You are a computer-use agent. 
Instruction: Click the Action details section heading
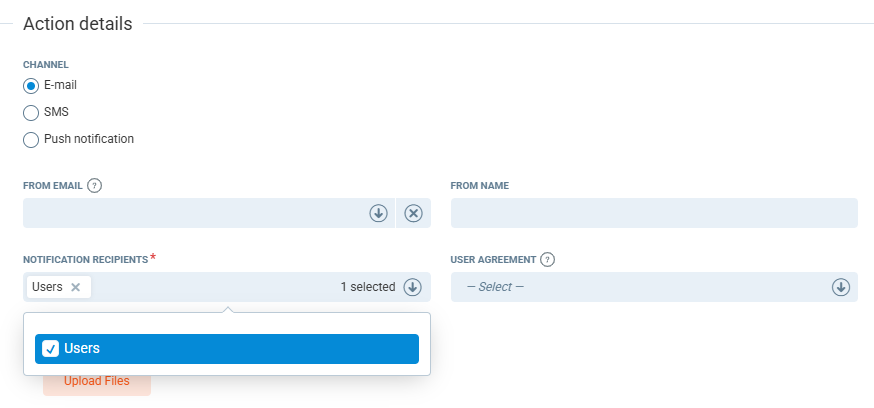click(x=78, y=24)
